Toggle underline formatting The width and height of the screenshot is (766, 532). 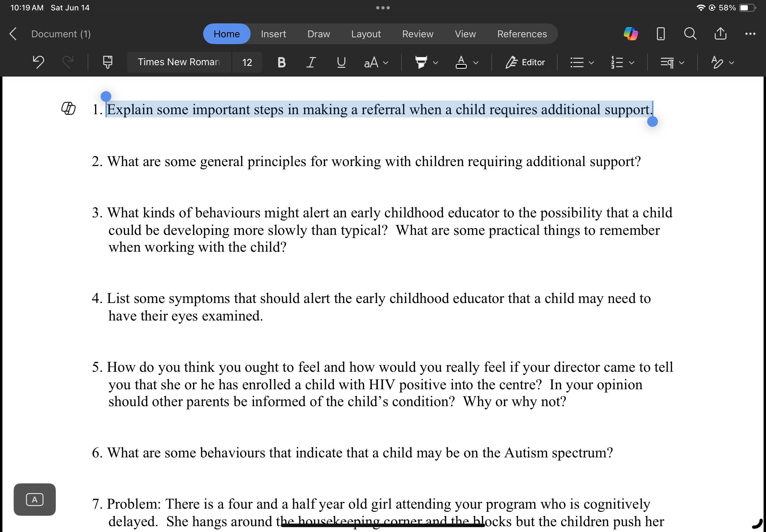click(x=341, y=62)
